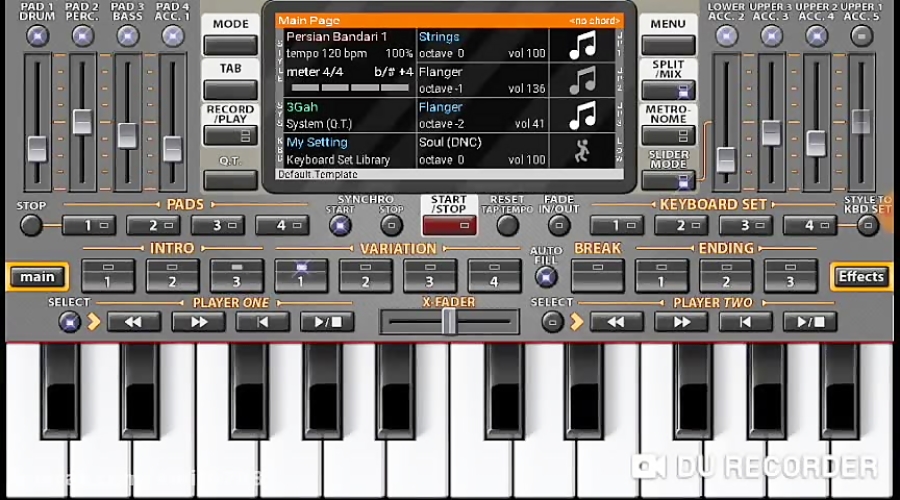The height and width of the screenshot is (500, 900).
Task: Trigger Pad 3
Action: (x=218, y=226)
